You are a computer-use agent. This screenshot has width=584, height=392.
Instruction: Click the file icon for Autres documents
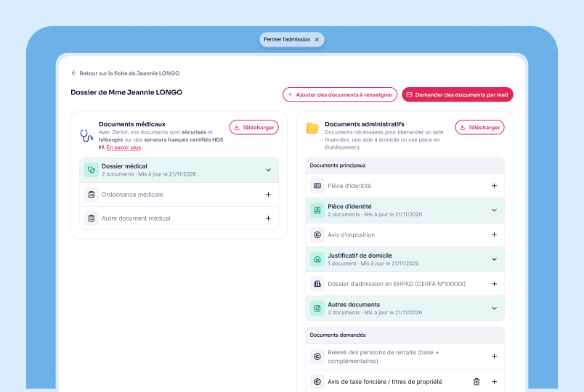pyautogui.click(x=317, y=309)
